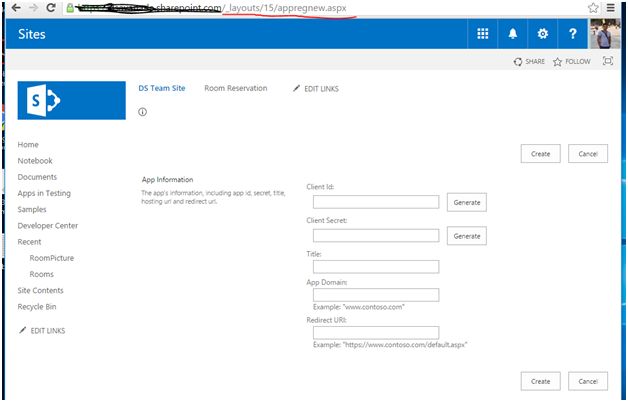Focus the Title input field
This screenshot has width=628, height=402.
376,267
